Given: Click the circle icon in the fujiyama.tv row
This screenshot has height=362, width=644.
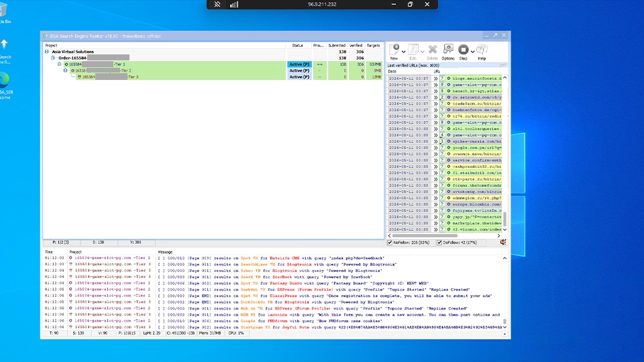Looking at the screenshot, I should click(449, 211).
